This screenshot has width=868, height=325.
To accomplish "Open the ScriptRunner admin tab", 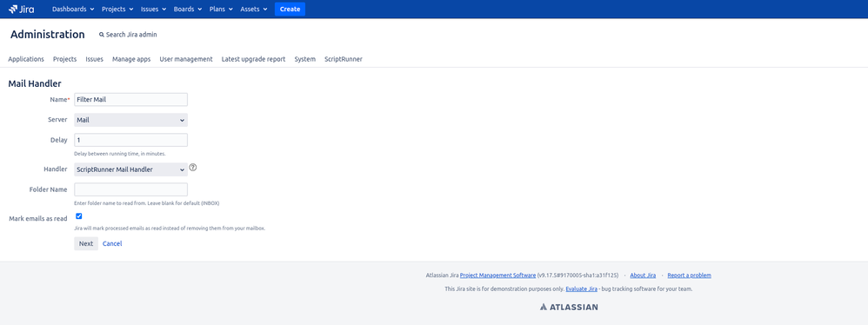I will pos(344,59).
